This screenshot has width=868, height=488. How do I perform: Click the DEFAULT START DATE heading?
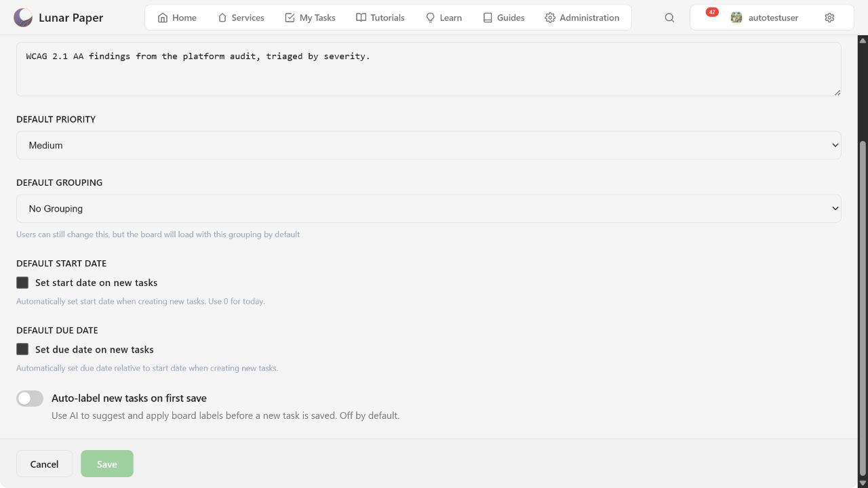61,263
